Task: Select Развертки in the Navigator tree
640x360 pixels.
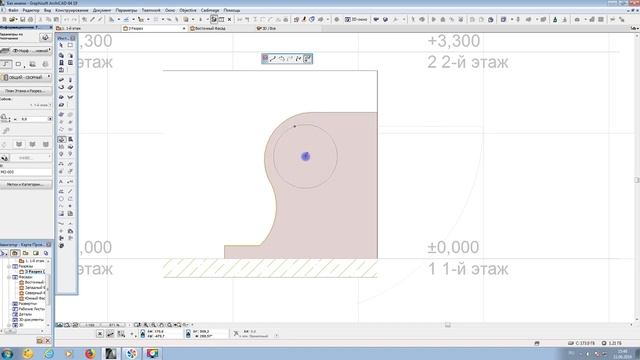Action: (x=27, y=304)
